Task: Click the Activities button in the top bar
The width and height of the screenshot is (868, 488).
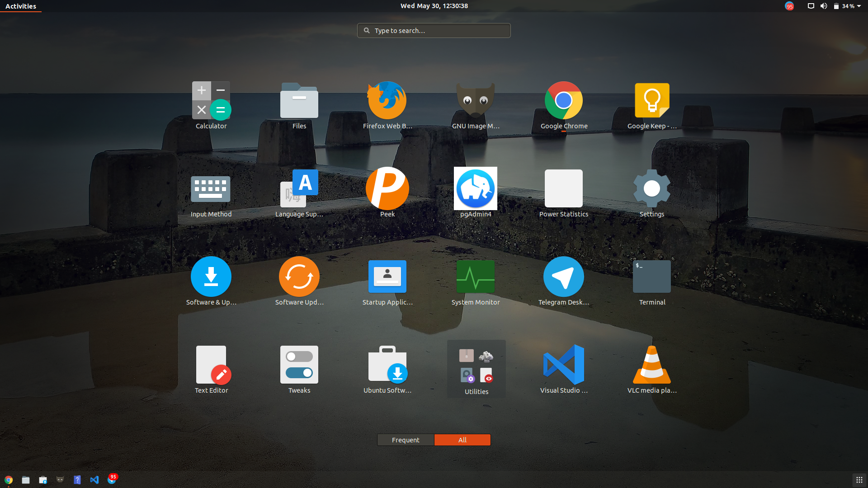Action: [x=21, y=6]
